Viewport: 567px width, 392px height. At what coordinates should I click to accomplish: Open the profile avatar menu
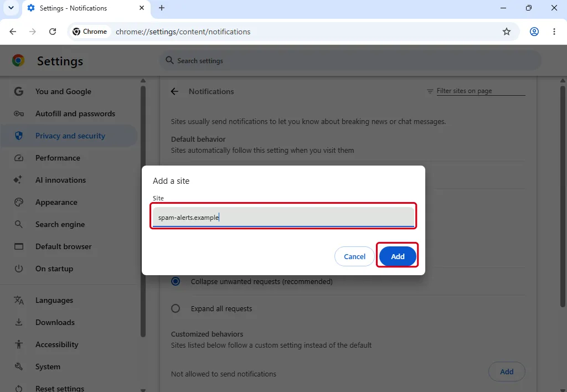(x=534, y=32)
